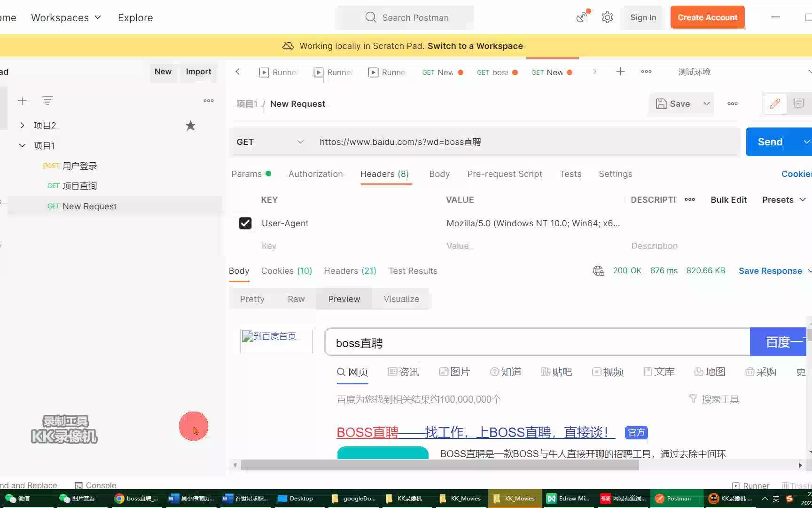Open GET method dropdown
The image size is (812, 508).
pyautogui.click(x=270, y=142)
